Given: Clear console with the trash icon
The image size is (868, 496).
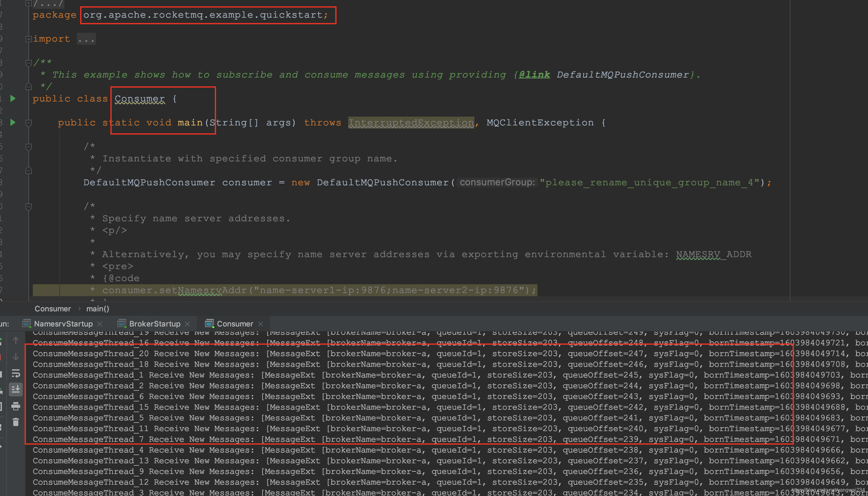Looking at the screenshot, I should [16, 422].
